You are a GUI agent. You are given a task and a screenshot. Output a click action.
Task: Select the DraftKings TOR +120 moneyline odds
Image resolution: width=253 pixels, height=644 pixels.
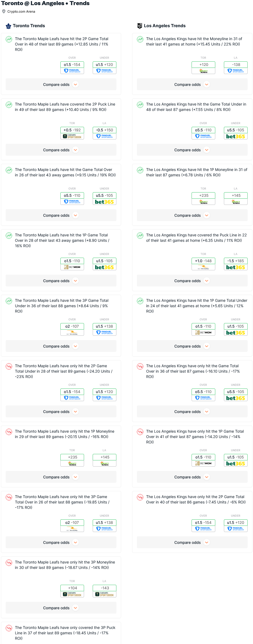(x=203, y=68)
